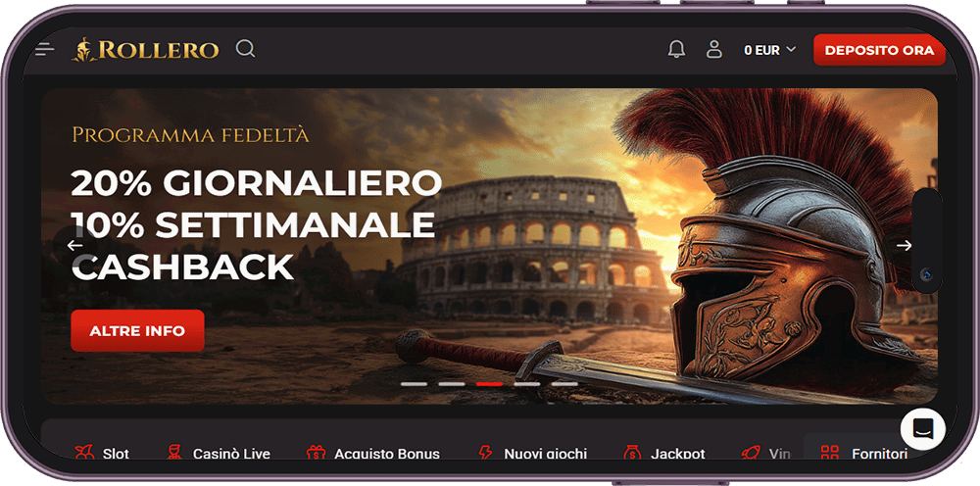This screenshot has width=980, height=486.
Task: Open the Casinò Live category
Action: pyautogui.click(x=219, y=454)
